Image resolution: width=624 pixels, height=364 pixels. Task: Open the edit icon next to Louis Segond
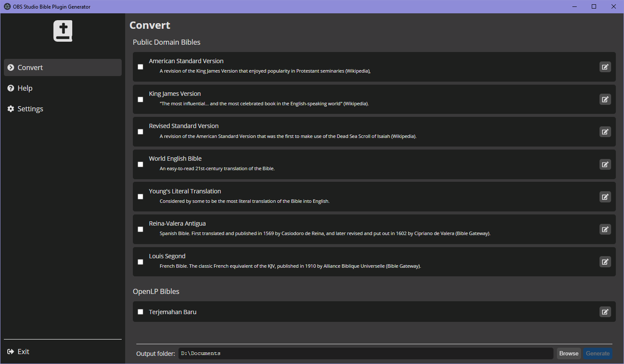(605, 261)
